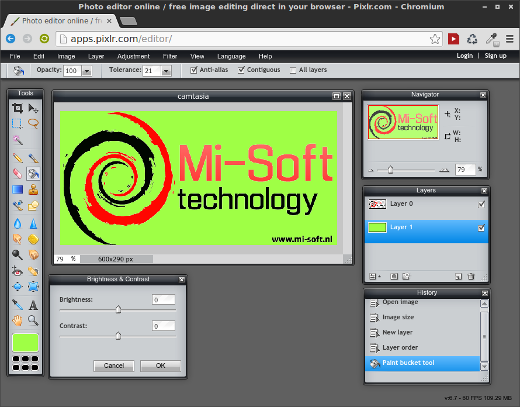Select the Drawing shape tool

[x=33, y=206]
